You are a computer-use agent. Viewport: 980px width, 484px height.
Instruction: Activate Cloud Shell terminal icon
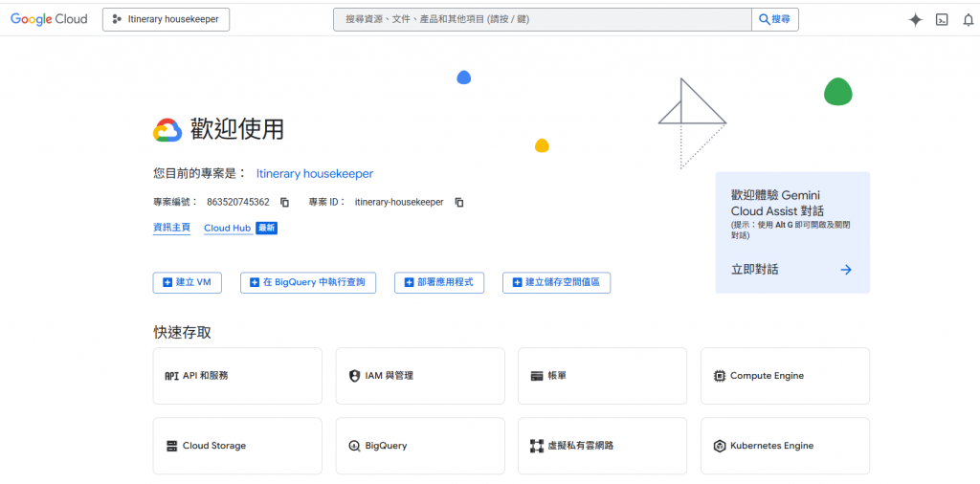[942, 20]
